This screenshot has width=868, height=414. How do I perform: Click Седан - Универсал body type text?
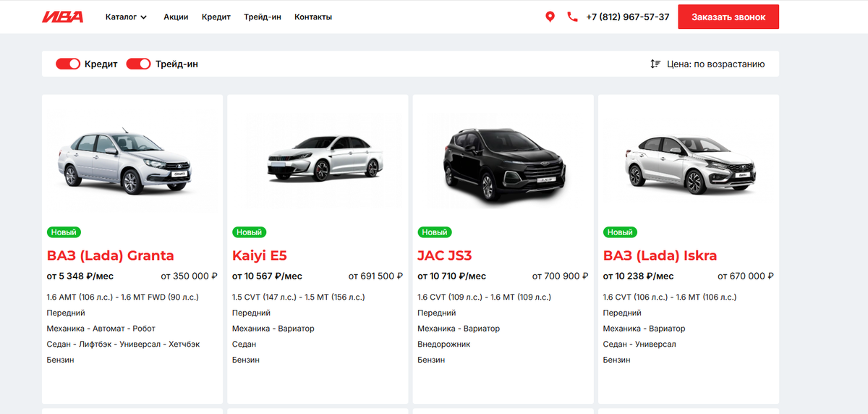tap(639, 345)
